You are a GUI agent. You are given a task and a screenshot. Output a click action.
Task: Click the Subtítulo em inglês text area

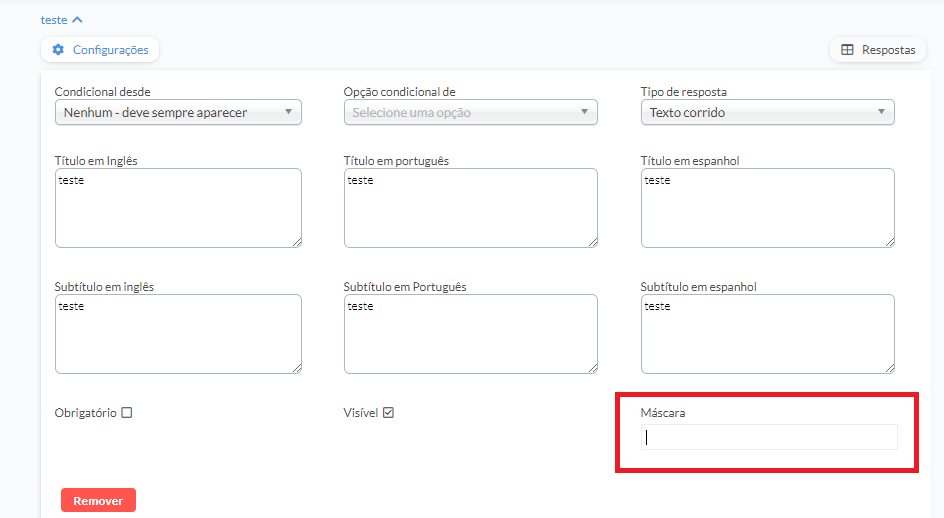(x=178, y=334)
